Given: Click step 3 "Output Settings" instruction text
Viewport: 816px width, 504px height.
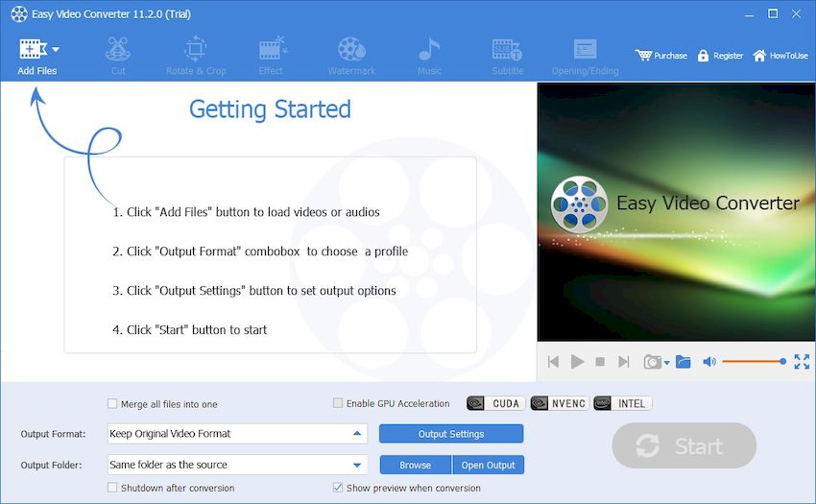Looking at the screenshot, I should (x=254, y=291).
